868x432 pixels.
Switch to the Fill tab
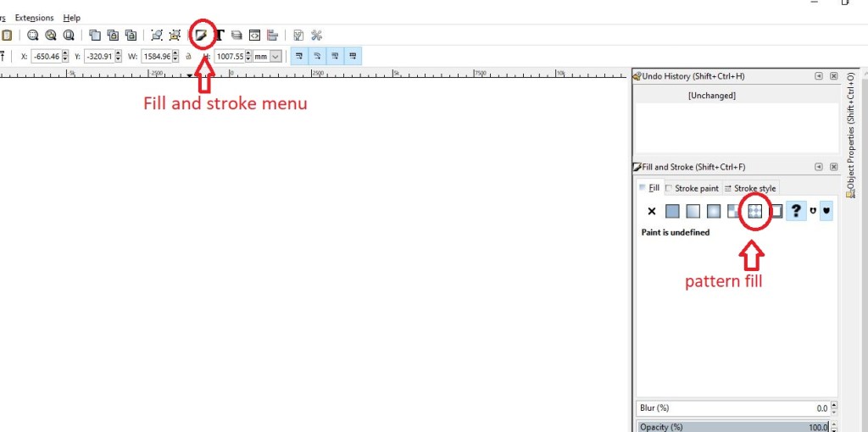648,188
